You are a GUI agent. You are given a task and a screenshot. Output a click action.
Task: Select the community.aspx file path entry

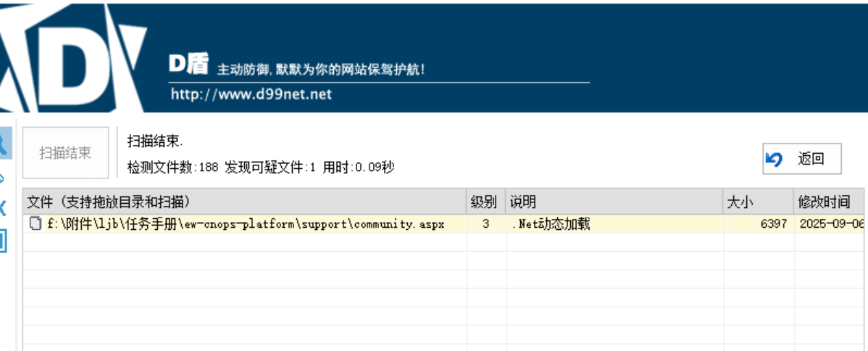click(x=246, y=224)
